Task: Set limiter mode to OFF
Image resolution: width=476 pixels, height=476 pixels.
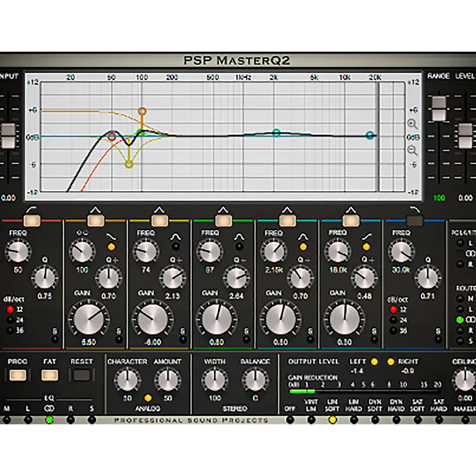Action: [290, 420]
